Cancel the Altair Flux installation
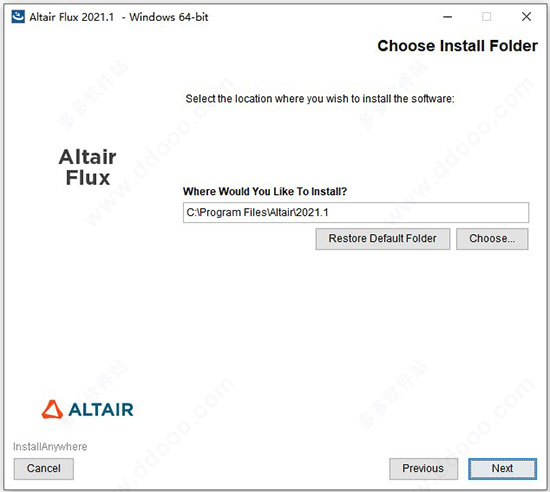The image size is (550, 492). coord(44,469)
